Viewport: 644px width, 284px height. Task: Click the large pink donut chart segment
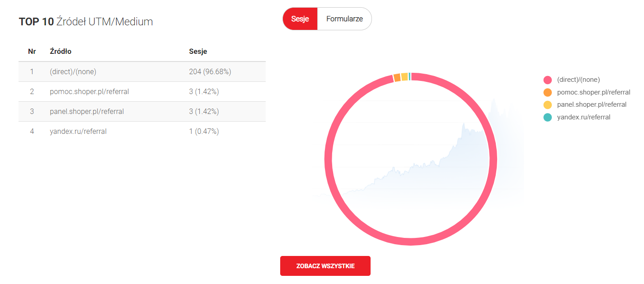411,241
